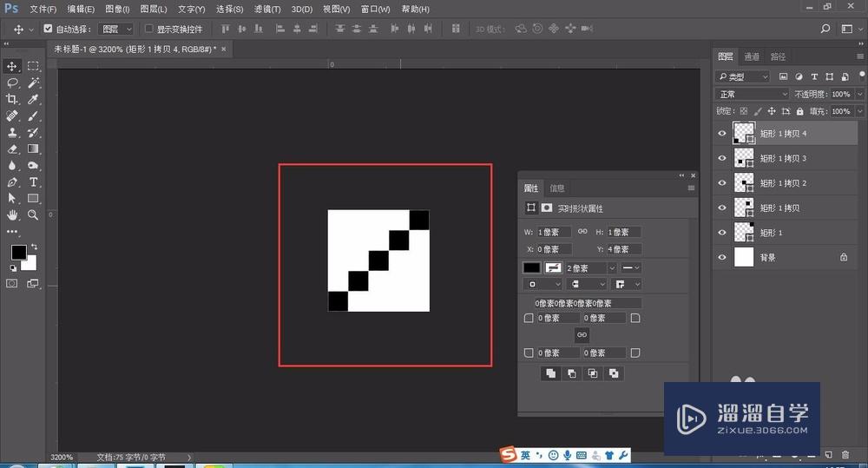Image resolution: width=868 pixels, height=468 pixels.
Task: Select the Eraser tool
Action: (x=12, y=149)
